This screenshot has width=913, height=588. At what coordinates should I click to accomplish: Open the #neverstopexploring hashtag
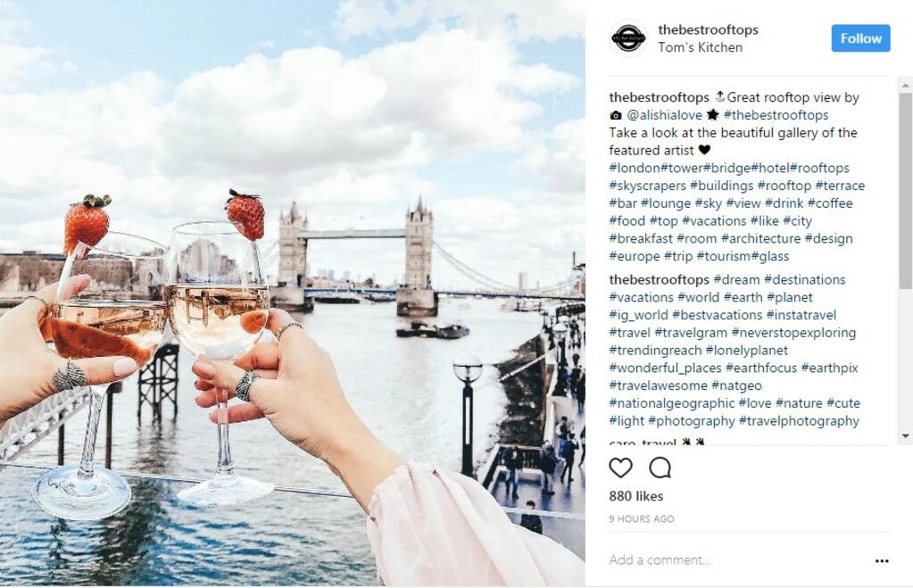click(x=793, y=333)
